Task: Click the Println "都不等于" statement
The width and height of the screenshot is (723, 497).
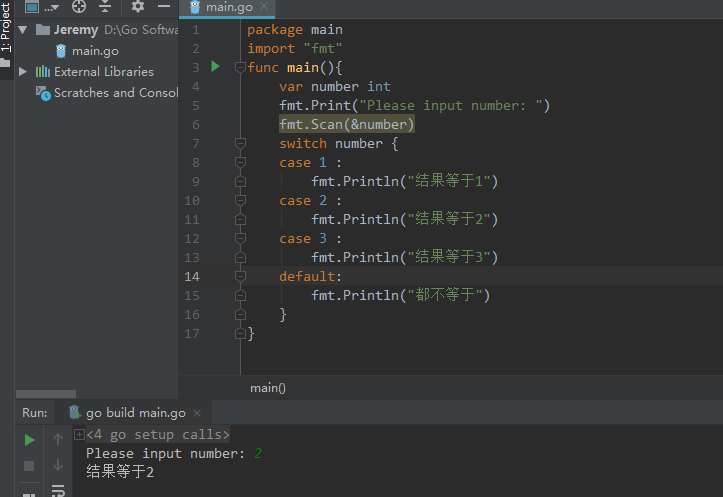Action: tap(400, 295)
